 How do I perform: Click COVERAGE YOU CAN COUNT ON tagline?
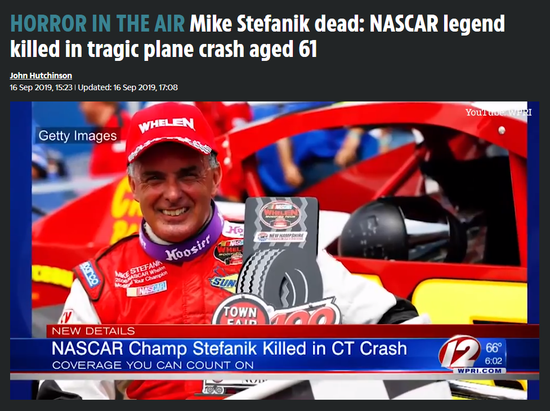point(153,365)
